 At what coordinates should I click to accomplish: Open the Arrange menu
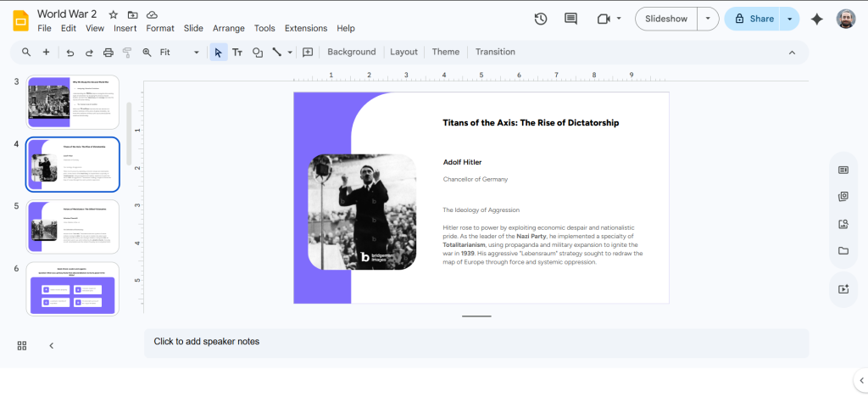click(x=229, y=28)
